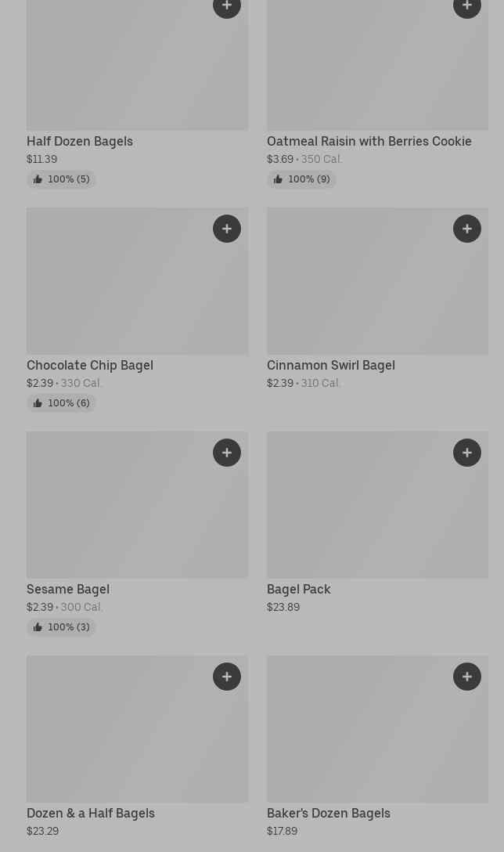
Task: Add Chocolate Chip Bagel to order
Action: point(227,229)
